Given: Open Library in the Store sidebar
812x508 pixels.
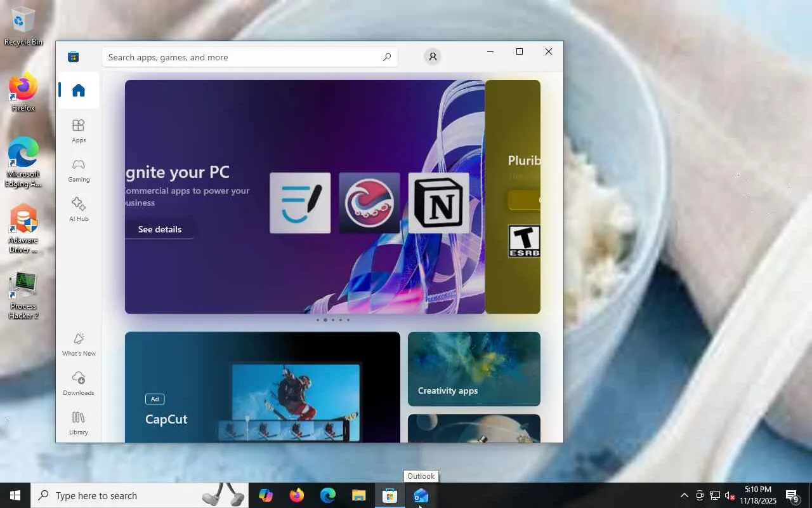Looking at the screenshot, I should click(x=79, y=423).
